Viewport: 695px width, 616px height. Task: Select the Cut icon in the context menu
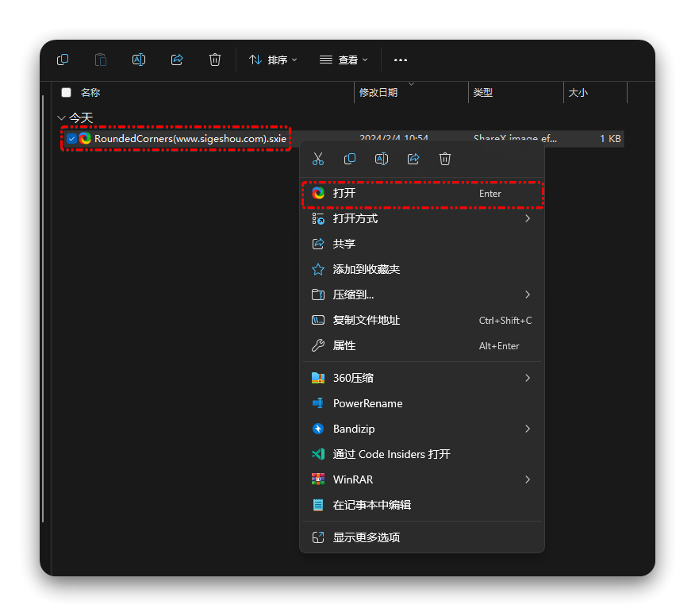(x=318, y=159)
